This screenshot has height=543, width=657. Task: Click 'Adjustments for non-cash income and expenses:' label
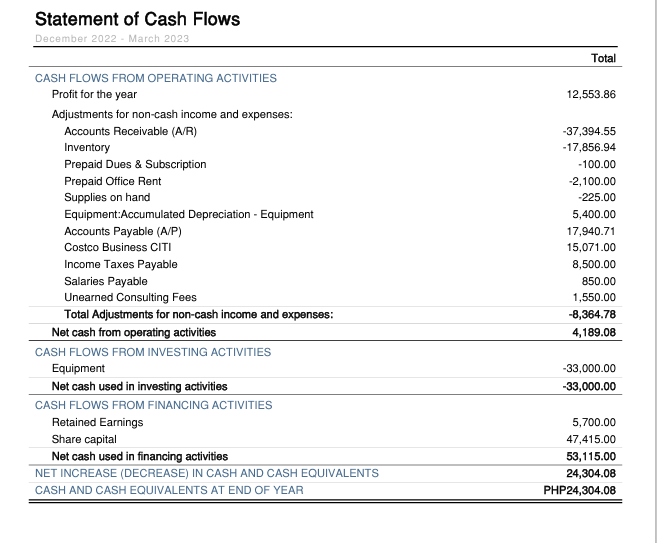(x=172, y=114)
